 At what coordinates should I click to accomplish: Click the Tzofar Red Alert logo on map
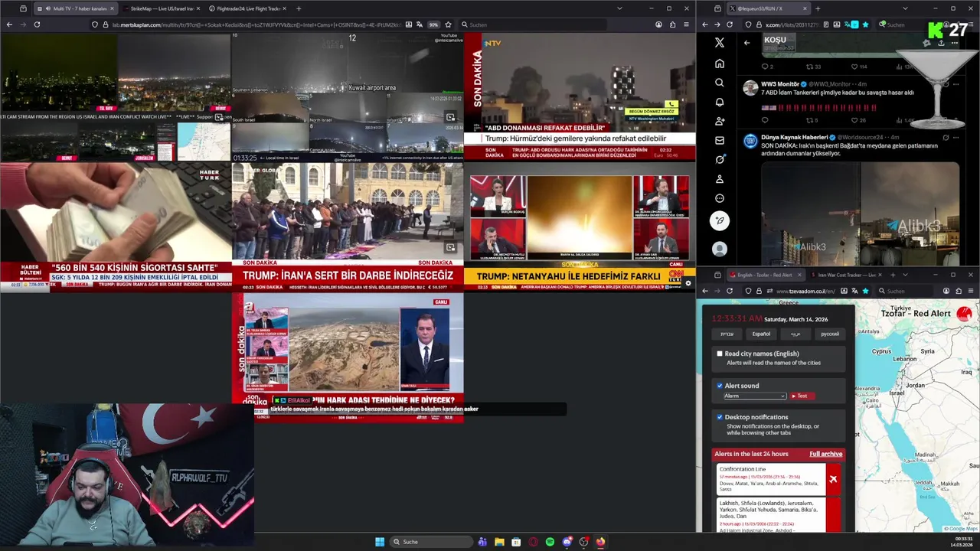(963, 313)
